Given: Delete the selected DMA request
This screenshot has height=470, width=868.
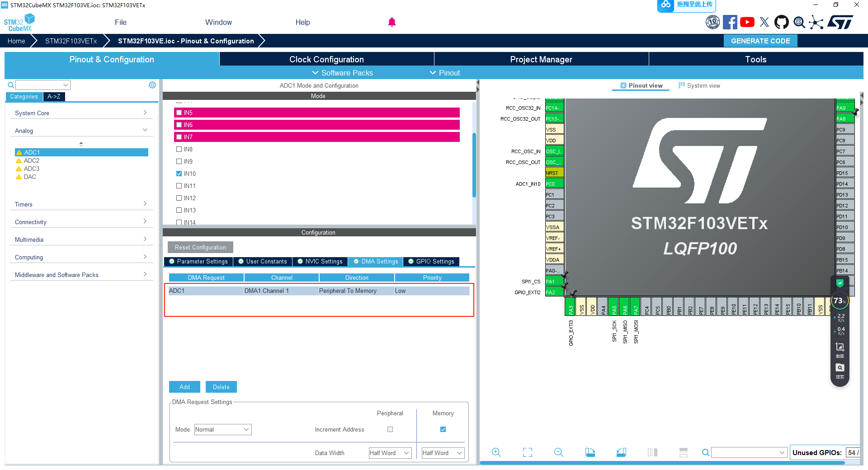Looking at the screenshot, I should [221, 387].
